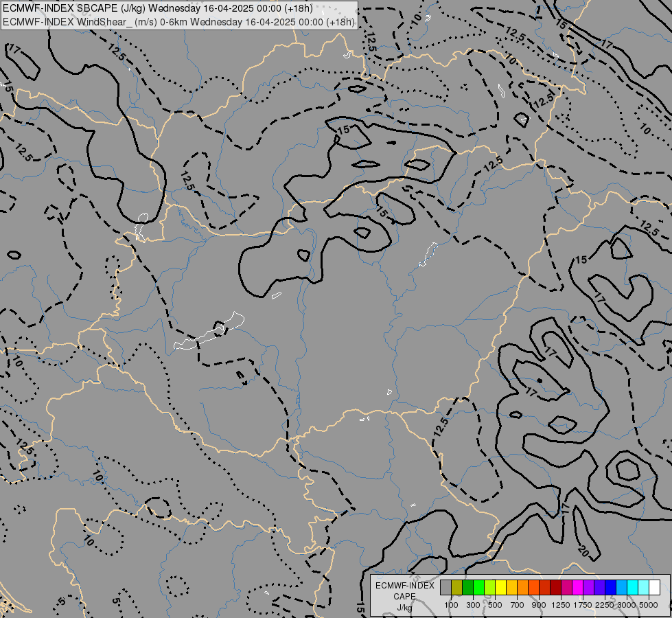672x618 pixels.
Task: Select the white legend swatch
Action: point(654,587)
